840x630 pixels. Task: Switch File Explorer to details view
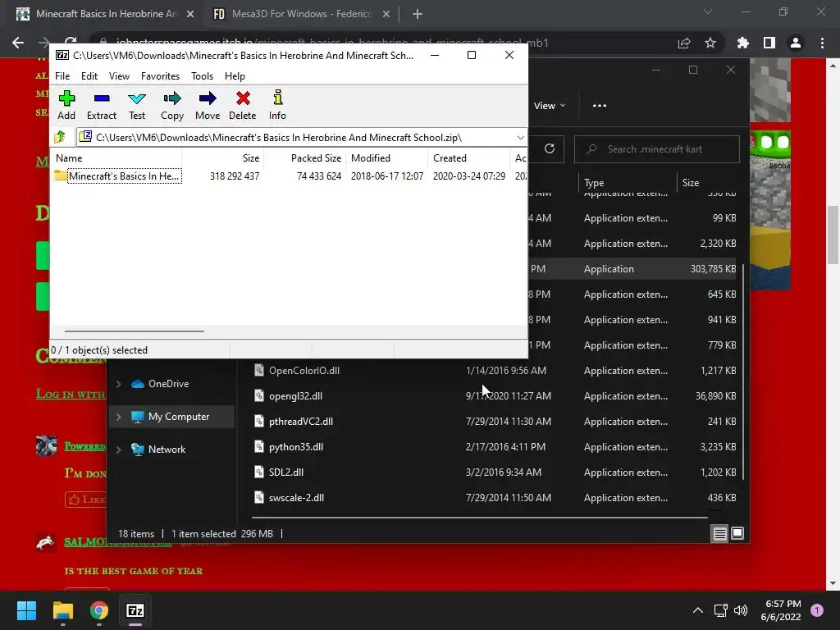tap(719, 533)
